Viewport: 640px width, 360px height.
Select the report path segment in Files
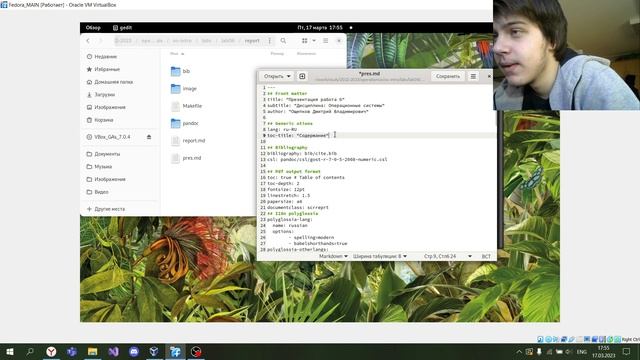pyautogui.click(x=252, y=41)
